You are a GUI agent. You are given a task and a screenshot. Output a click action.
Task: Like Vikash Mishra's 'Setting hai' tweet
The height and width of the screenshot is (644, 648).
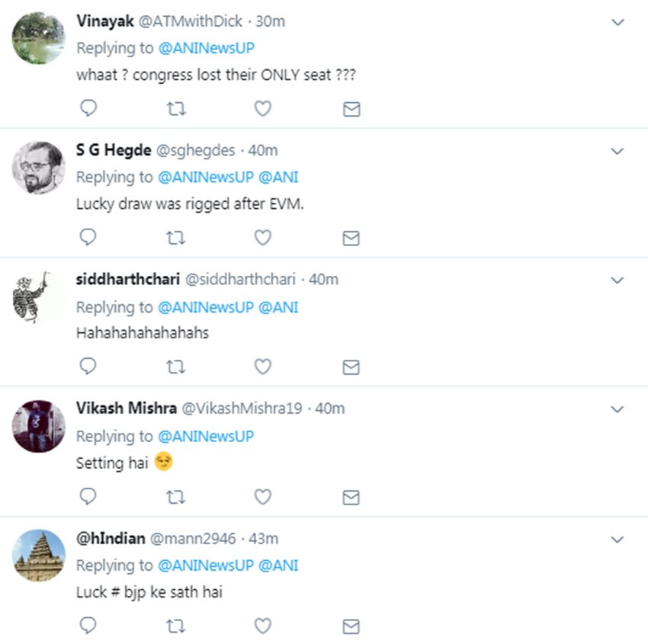[263, 497]
